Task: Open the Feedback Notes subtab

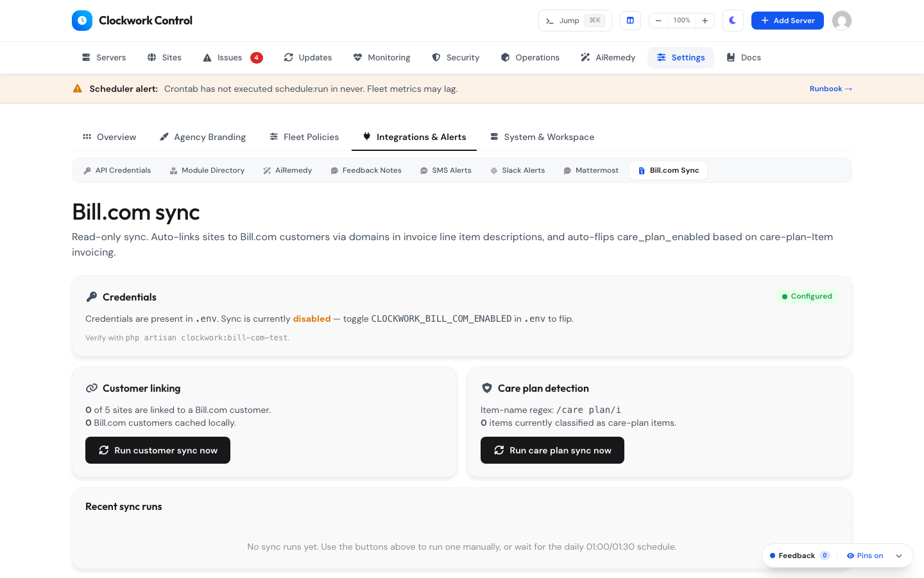Action: pos(366,170)
